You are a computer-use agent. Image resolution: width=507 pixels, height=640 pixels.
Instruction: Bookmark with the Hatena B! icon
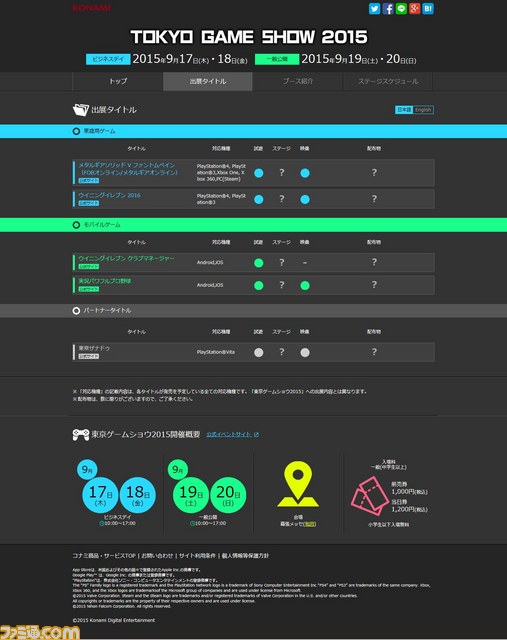tap(428, 9)
